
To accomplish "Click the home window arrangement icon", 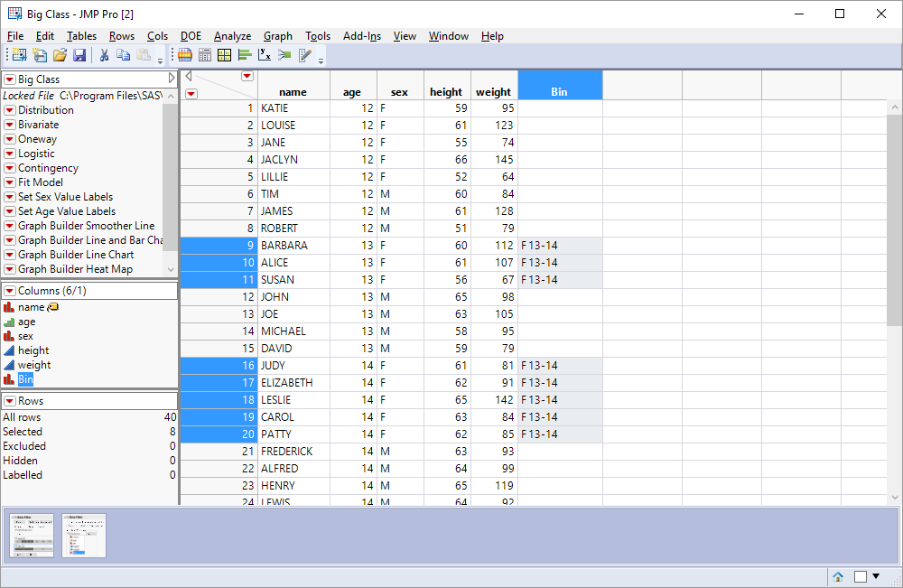I will [x=837, y=576].
